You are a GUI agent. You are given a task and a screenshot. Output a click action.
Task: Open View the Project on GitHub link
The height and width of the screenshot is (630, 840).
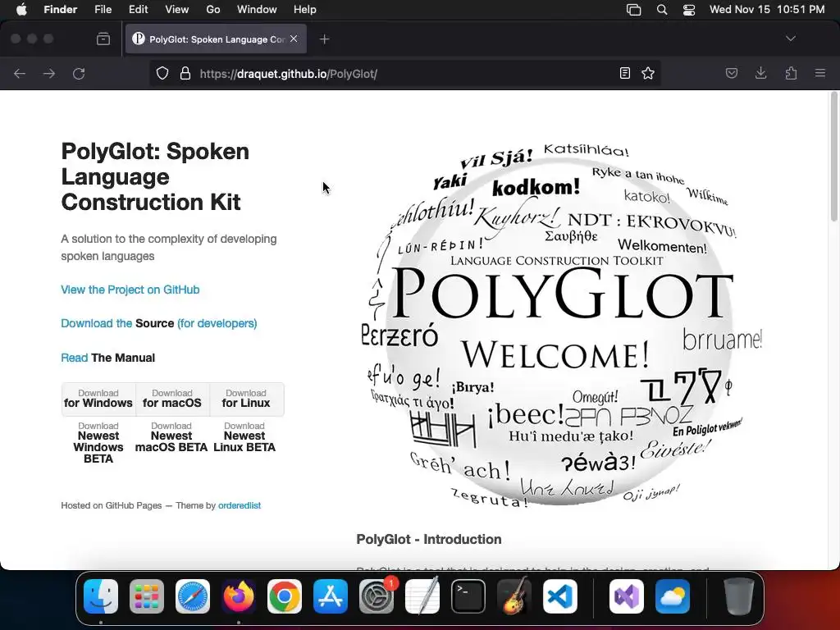[x=130, y=290]
